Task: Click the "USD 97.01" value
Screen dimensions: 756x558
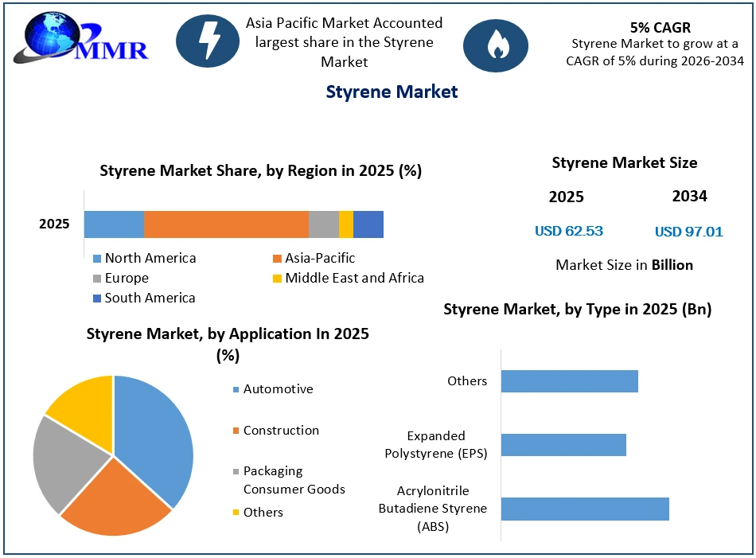Action: pos(689,232)
